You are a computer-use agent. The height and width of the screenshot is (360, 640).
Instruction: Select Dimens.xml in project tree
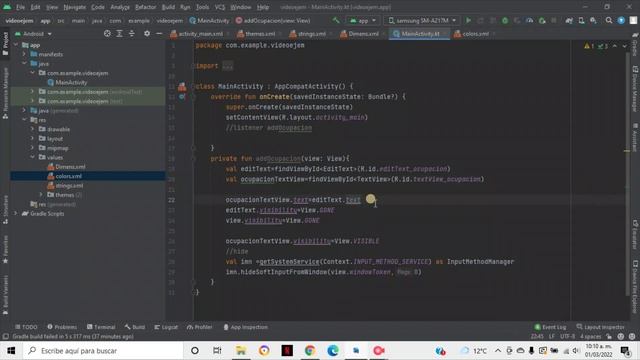pyautogui.click(x=70, y=167)
